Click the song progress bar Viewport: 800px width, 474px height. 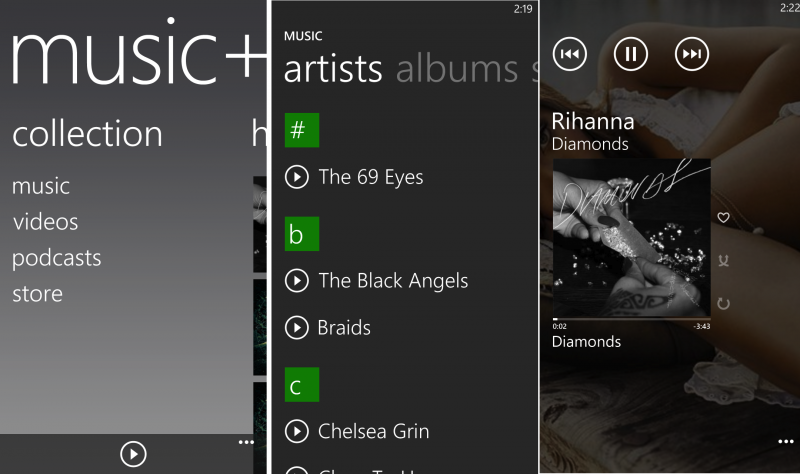(631, 319)
